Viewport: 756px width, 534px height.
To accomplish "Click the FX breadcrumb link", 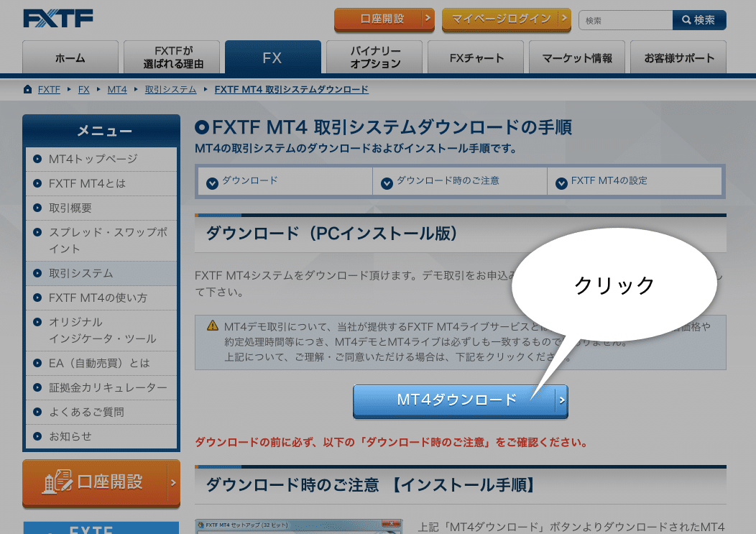I will click(x=84, y=89).
